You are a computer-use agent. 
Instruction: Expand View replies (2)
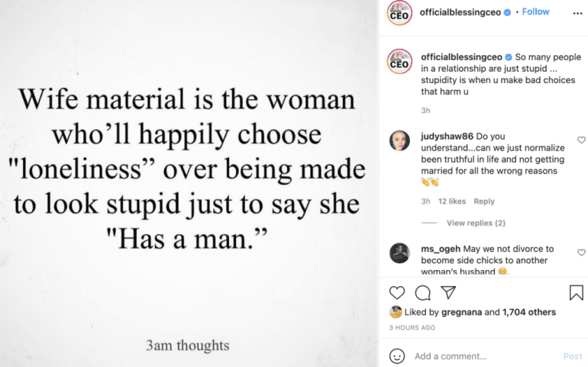pos(476,223)
